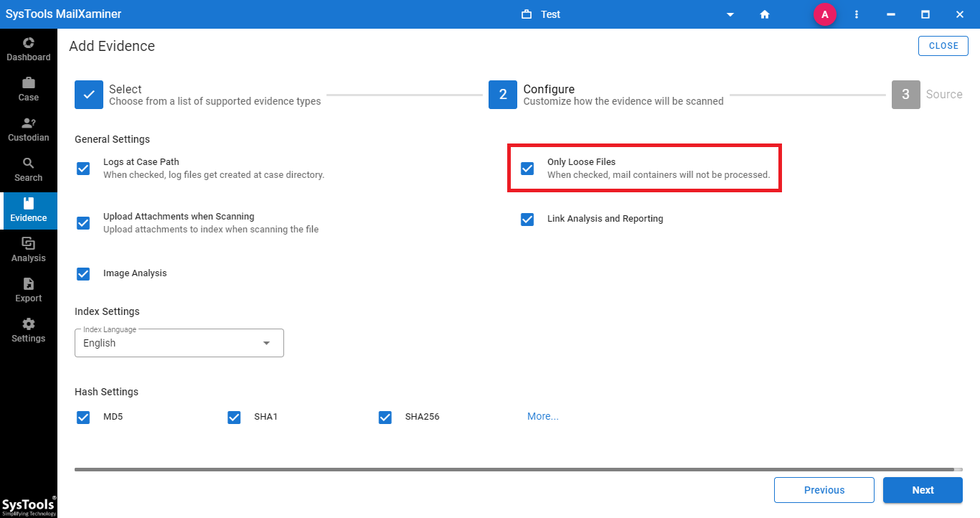Viewport: 980px width, 518px height.
Task: Expand the Index Language dropdown
Action: click(266, 343)
